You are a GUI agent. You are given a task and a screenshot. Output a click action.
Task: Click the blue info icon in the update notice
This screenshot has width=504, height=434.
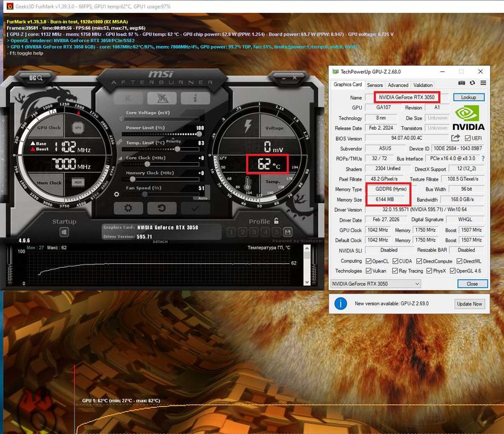click(x=341, y=303)
